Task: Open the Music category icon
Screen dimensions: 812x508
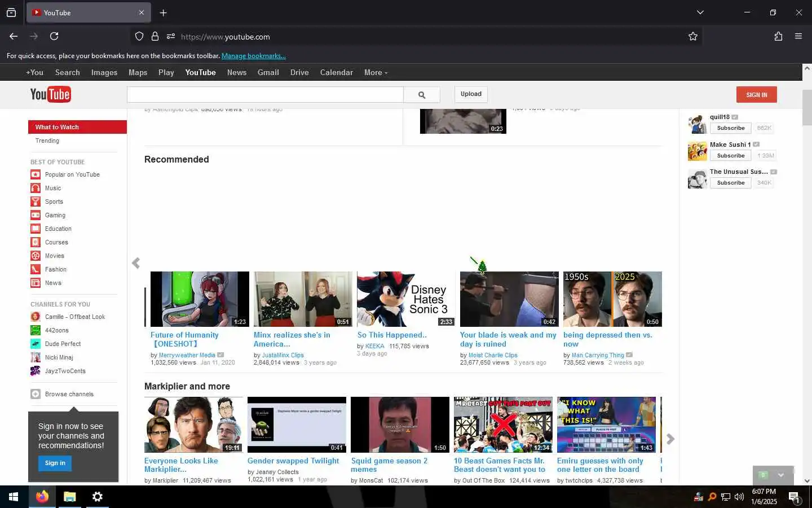Action: tap(36, 188)
